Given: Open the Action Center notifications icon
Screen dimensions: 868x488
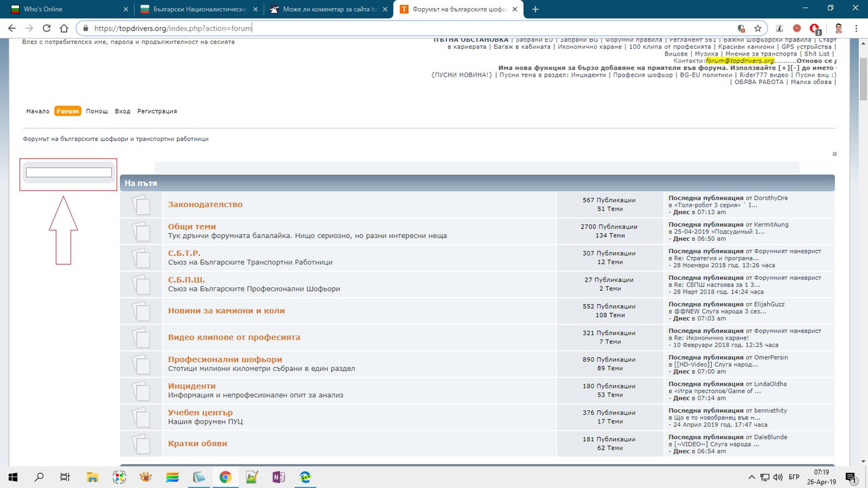Looking at the screenshot, I should coord(851,477).
